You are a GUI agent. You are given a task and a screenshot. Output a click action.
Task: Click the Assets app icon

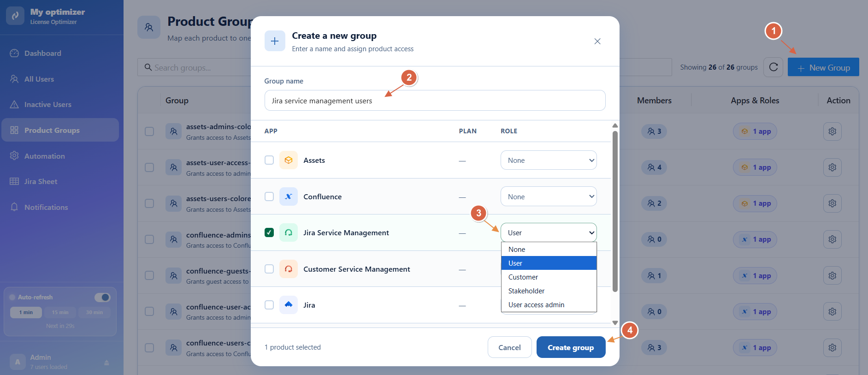tap(289, 160)
